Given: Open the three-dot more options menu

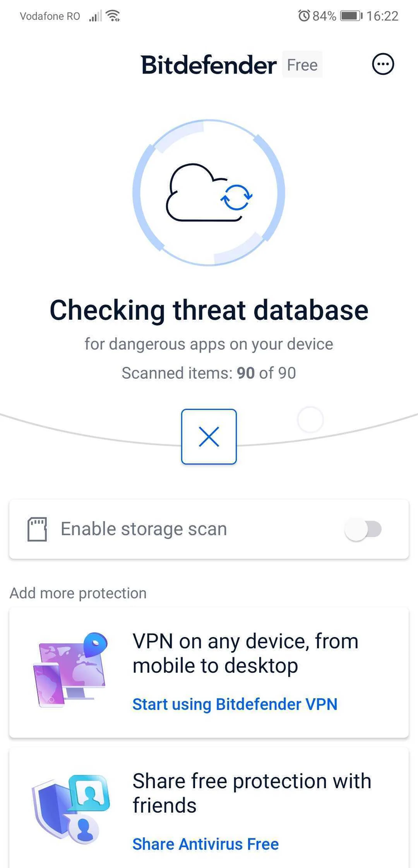Looking at the screenshot, I should 383,65.
